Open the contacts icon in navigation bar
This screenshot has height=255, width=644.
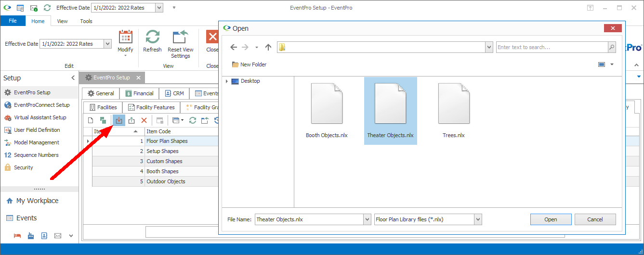coord(44,236)
